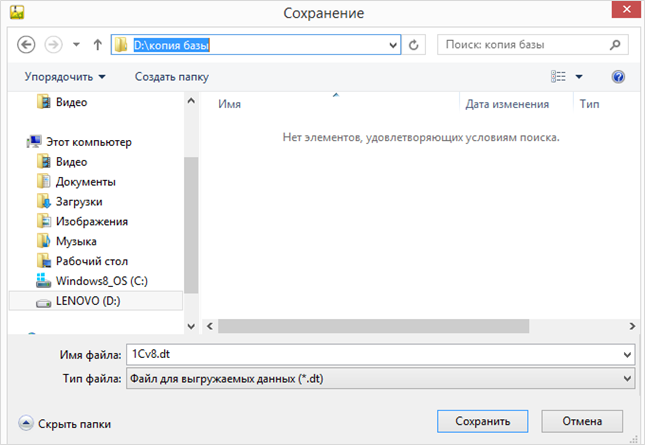The width and height of the screenshot is (645, 445).
Task: Click the search magnifier icon
Action: pyautogui.click(x=617, y=45)
